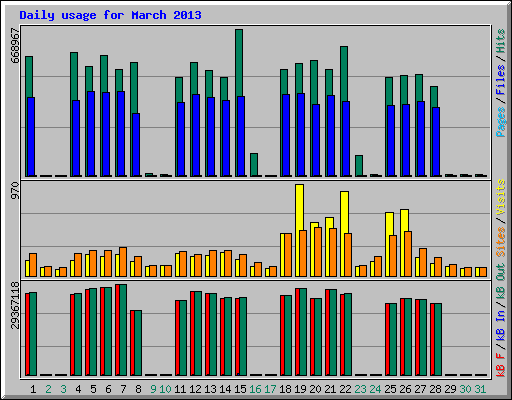This screenshot has height=400, width=512.
Task: Select the green day 10 label
Action: [165, 389]
